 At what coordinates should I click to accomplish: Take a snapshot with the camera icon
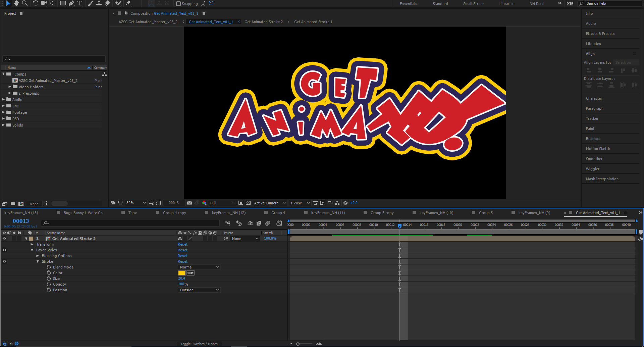point(190,203)
